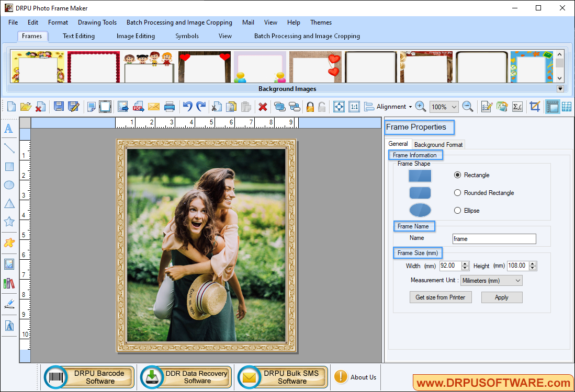This screenshot has height=392, width=575.
Task: Apply the frame size settings
Action: (501, 297)
